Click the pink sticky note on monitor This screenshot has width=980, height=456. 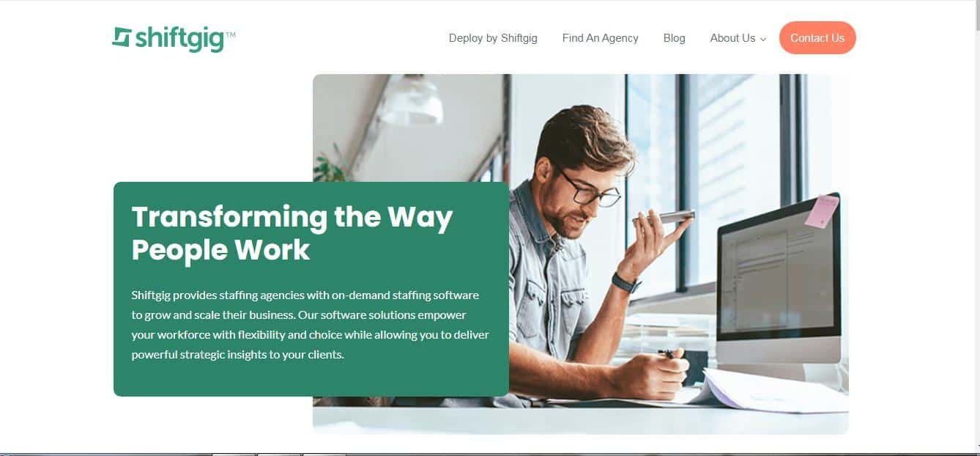pos(822,210)
